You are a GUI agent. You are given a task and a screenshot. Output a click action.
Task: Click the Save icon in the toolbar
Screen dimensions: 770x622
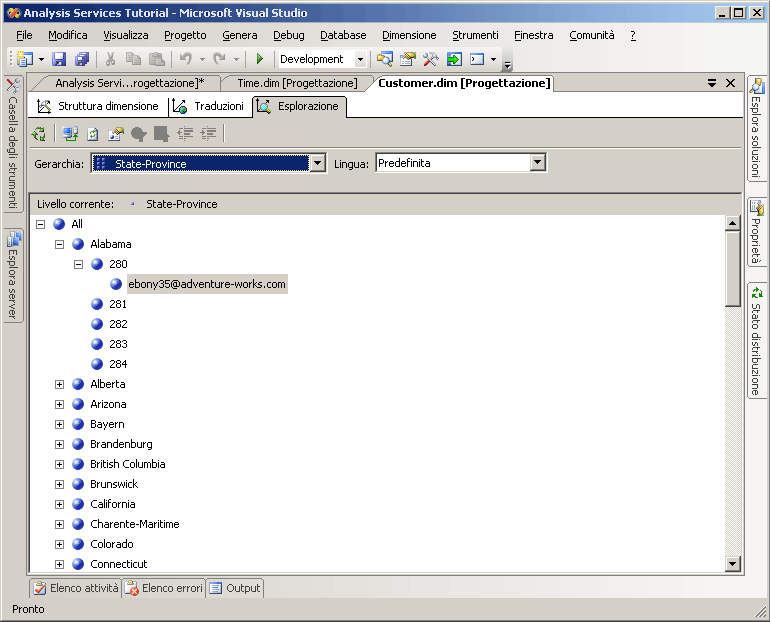pos(59,60)
